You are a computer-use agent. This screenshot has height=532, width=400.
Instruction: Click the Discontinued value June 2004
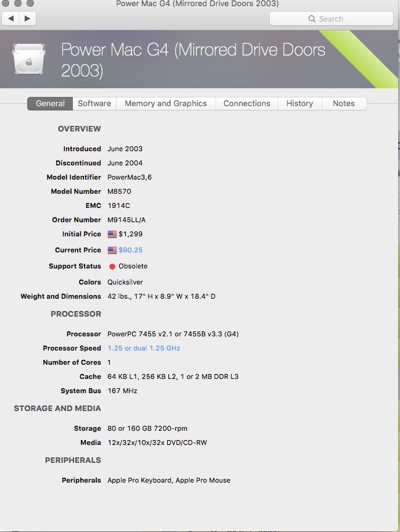[x=125, y=163]
